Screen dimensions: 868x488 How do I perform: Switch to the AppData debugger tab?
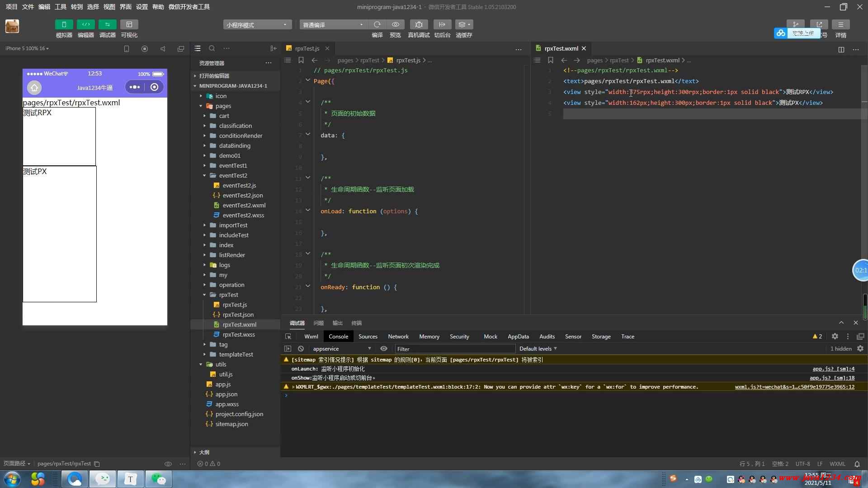pyautogui.click(x=518, y=337)
